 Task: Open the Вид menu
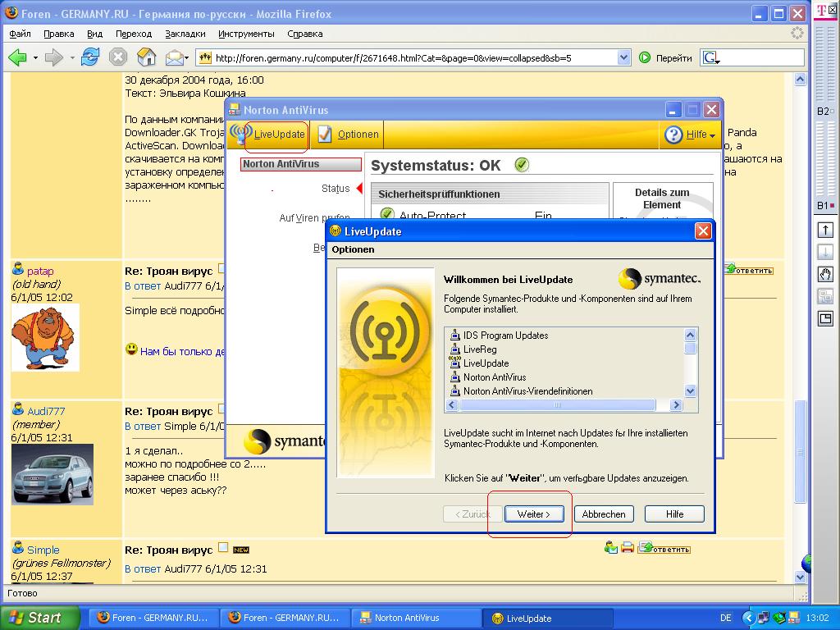coord(94,34)
